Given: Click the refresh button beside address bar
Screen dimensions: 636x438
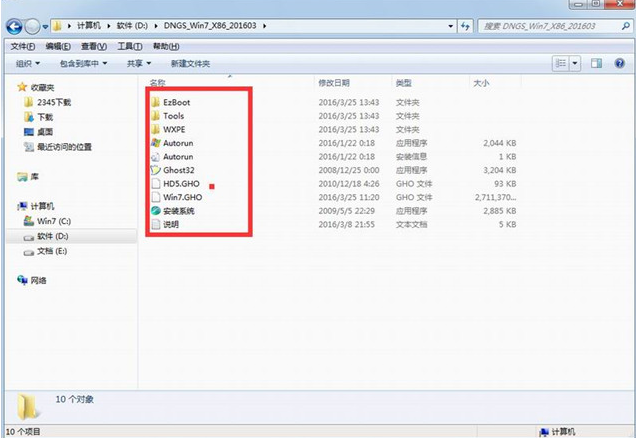Looking at the screenshot, I should [465, 26].
